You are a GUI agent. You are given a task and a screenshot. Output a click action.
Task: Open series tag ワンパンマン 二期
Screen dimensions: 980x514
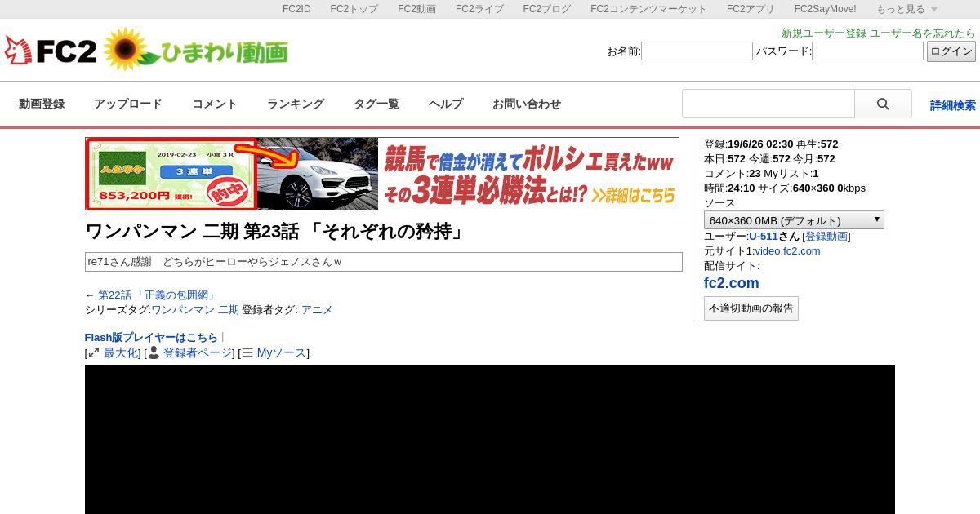(195, 310)
